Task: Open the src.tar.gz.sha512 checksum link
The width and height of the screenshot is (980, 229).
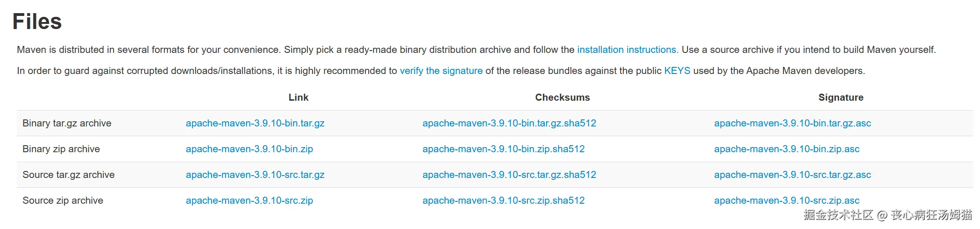Action: click(509, 175)
